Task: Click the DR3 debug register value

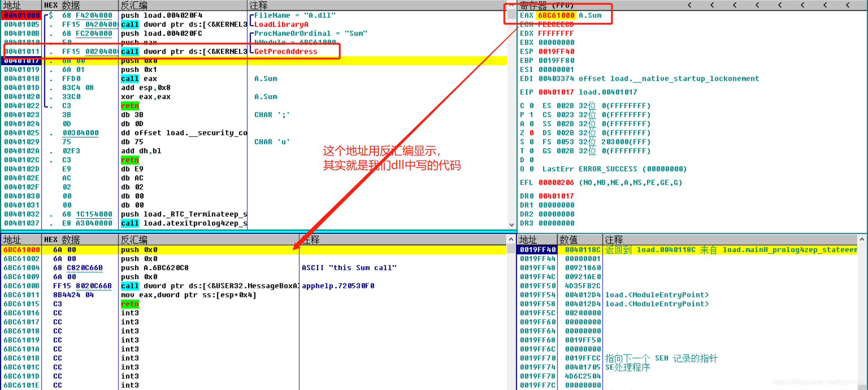Action: click(556, 223)
